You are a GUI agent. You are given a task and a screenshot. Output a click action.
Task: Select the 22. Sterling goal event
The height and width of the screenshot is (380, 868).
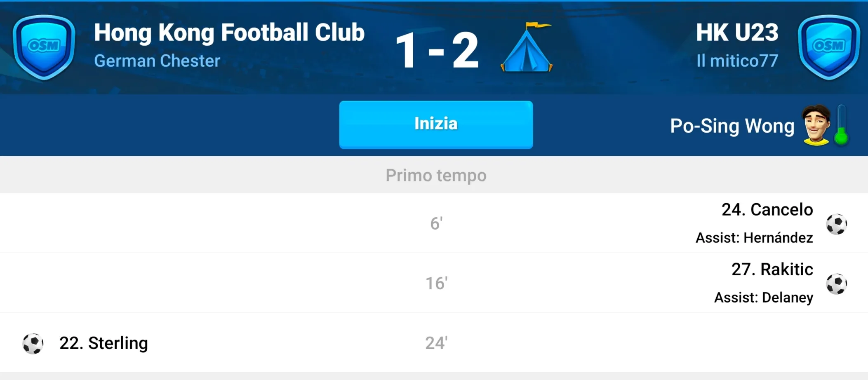pyautogui.click(x=434, y=342)
